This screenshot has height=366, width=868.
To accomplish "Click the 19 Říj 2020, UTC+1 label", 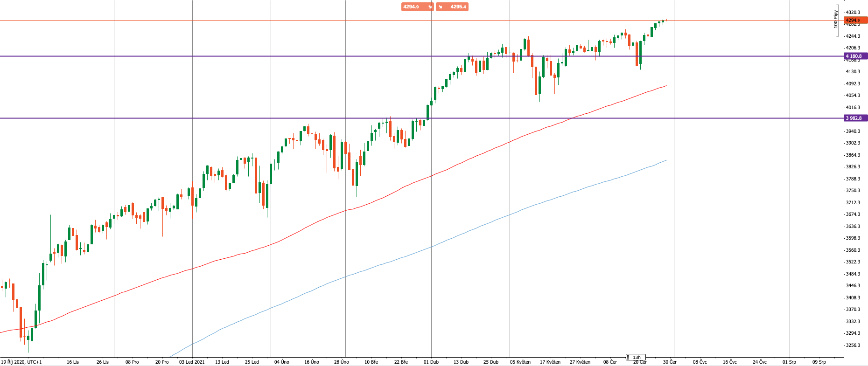I will tap(21, 362).
